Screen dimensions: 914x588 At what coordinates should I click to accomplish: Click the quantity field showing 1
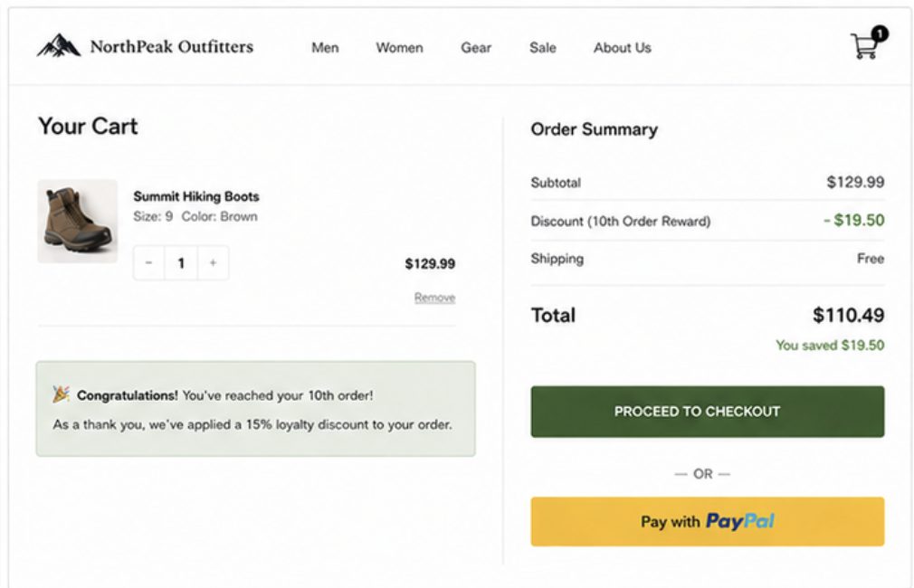[x=181, y=263]
